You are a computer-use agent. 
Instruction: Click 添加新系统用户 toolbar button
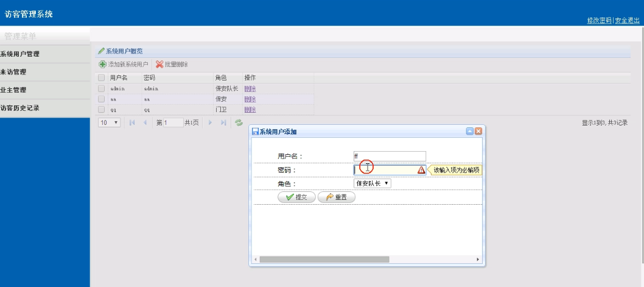coord(124,65)
